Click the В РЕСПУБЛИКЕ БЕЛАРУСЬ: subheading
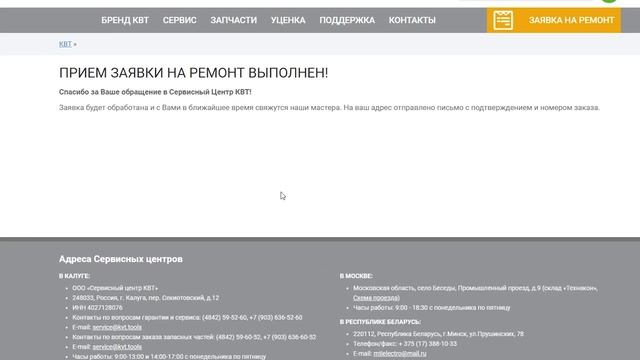Screen dimensions: 640x360 [380, 322]
